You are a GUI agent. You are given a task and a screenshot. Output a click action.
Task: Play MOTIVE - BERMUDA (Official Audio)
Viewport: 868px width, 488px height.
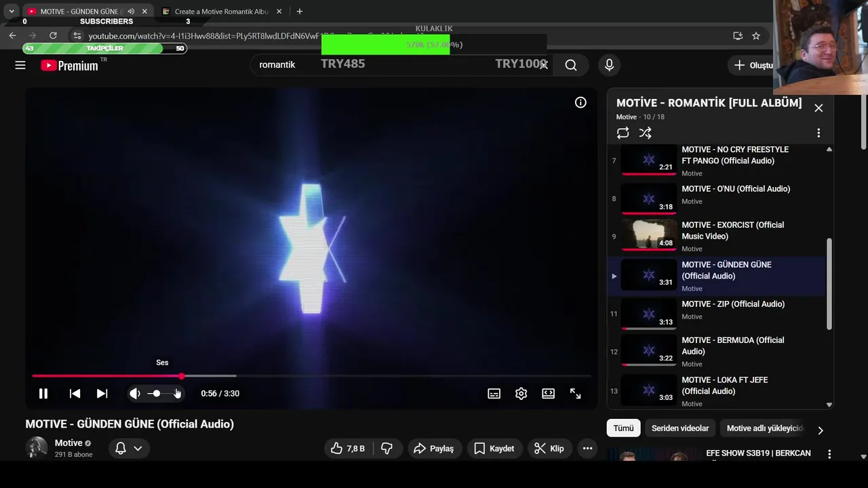[716, 352]
